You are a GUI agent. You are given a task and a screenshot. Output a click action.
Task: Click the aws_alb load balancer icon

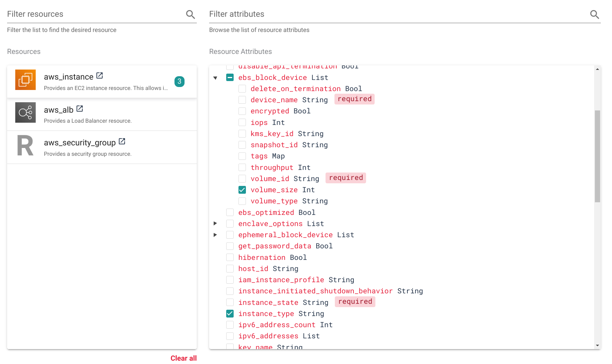pyautogui.click(x=25, y=113)
